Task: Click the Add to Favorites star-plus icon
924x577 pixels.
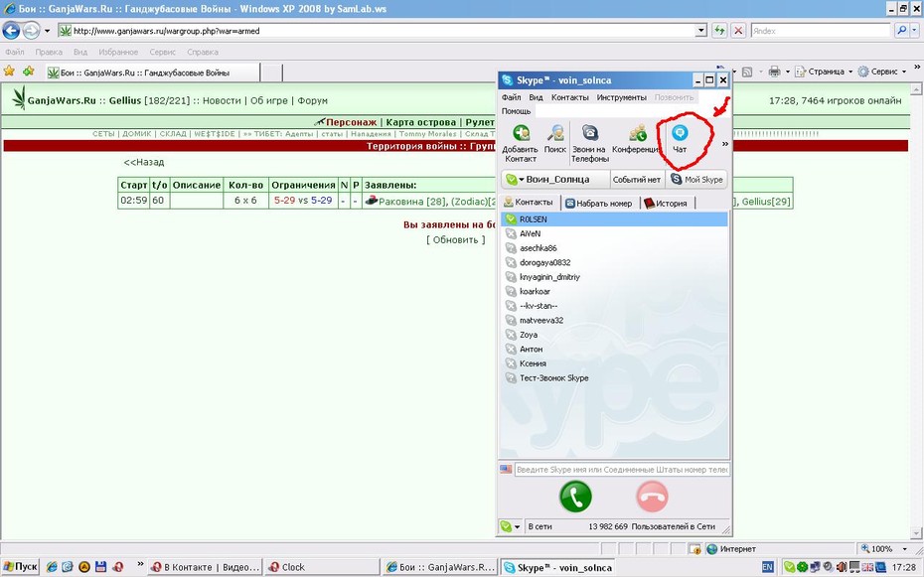Action: click(x=28, y=72)
